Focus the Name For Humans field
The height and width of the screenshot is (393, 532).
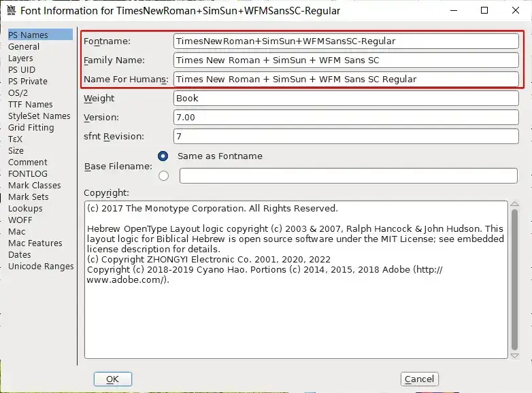click(346, 79)
